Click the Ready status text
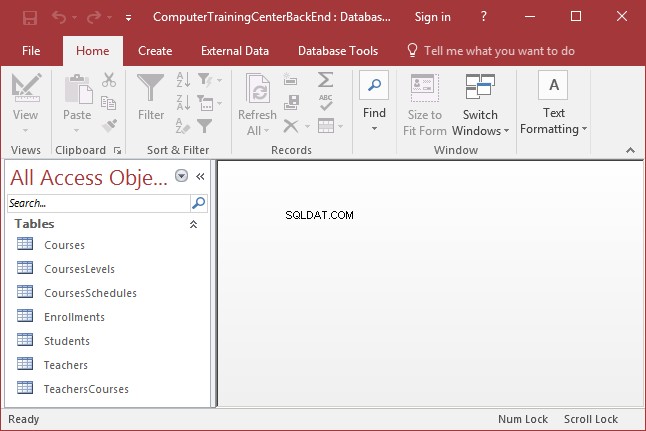The height and width of the screenshot is (431, 646). click(23, 419)
